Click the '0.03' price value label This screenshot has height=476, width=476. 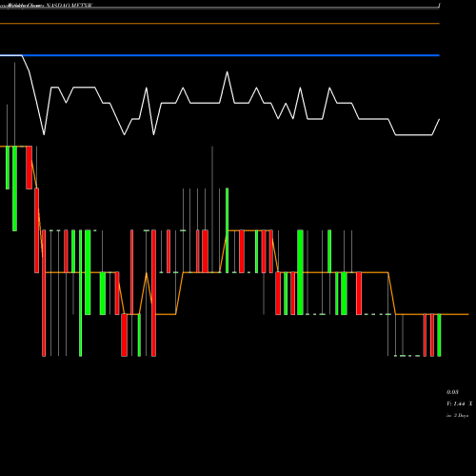[452, 392]
